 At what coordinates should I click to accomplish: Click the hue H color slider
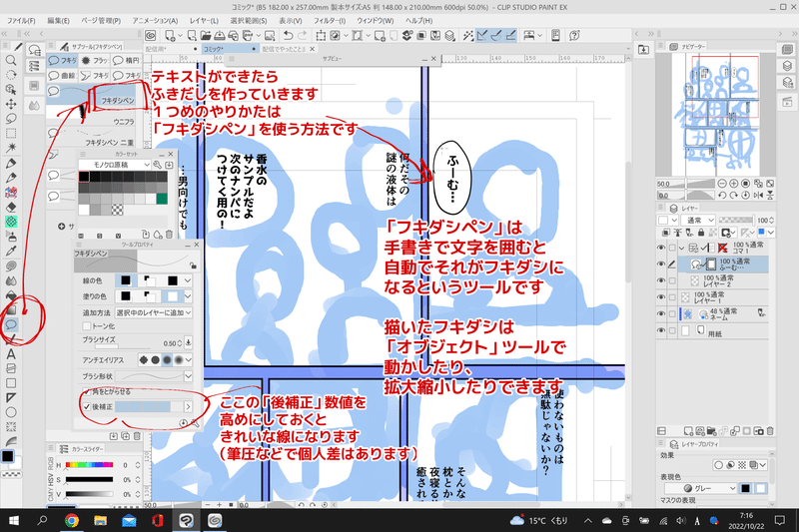(89, 465)
